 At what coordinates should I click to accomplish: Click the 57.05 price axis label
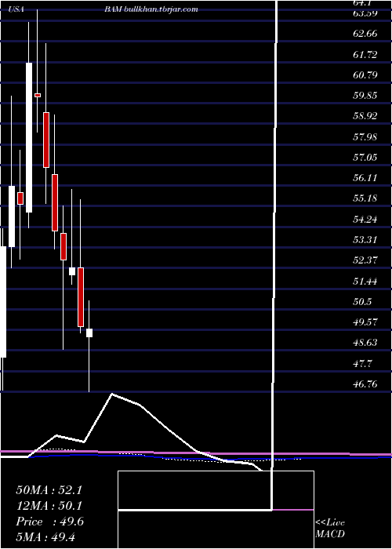point(365,158)
